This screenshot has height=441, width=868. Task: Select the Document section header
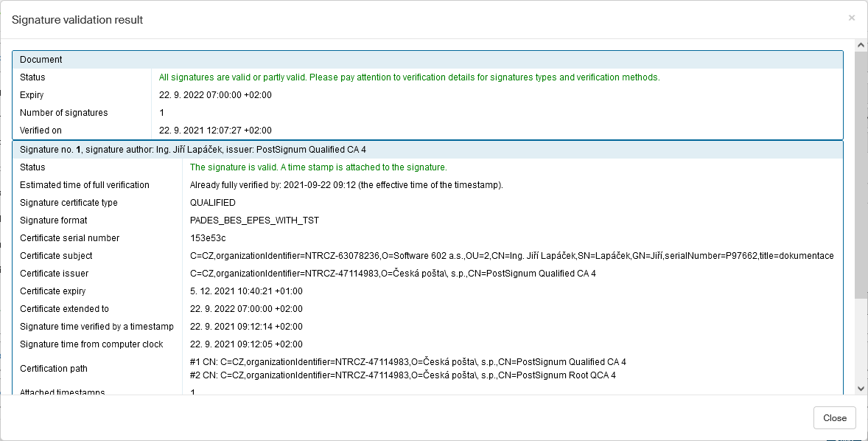tap(427, 60)
